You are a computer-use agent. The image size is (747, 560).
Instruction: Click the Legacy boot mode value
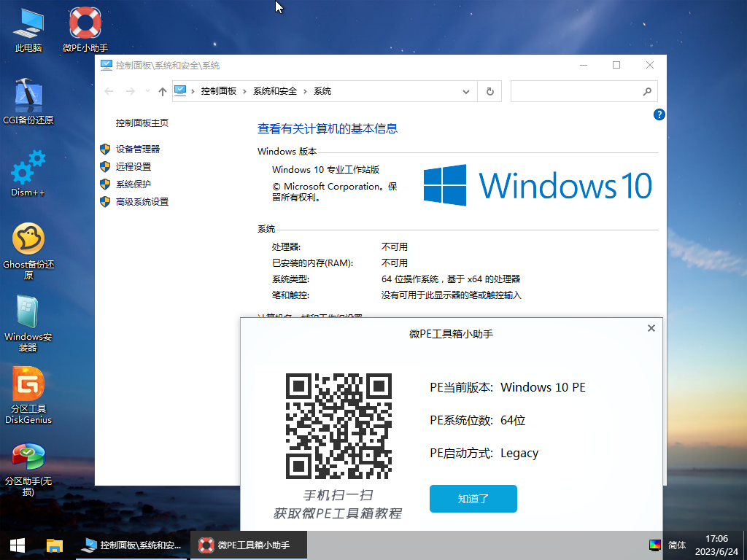click(x=519, y=454)
